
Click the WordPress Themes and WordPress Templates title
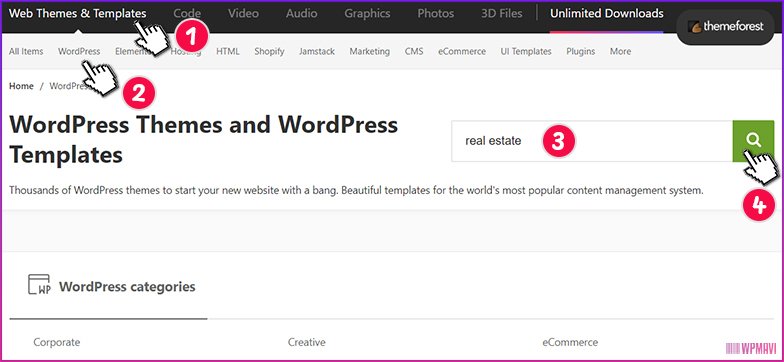point(204,140)
